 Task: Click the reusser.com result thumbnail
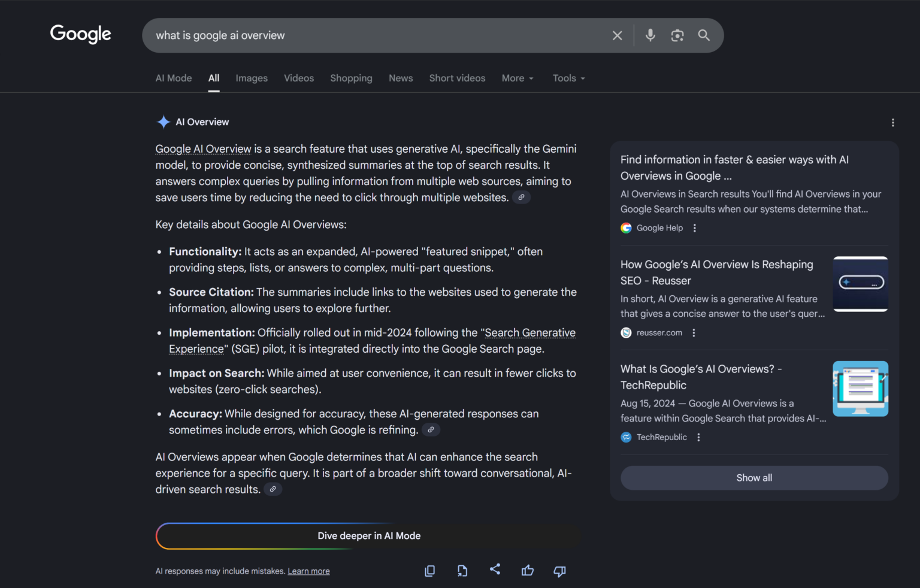pyautogui.click(x=860, y=284)
